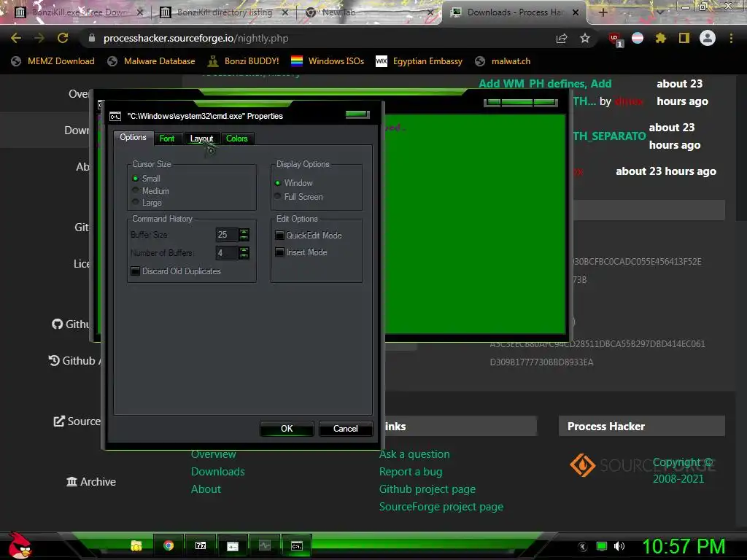Open the Github project page link

pos(427,489)
